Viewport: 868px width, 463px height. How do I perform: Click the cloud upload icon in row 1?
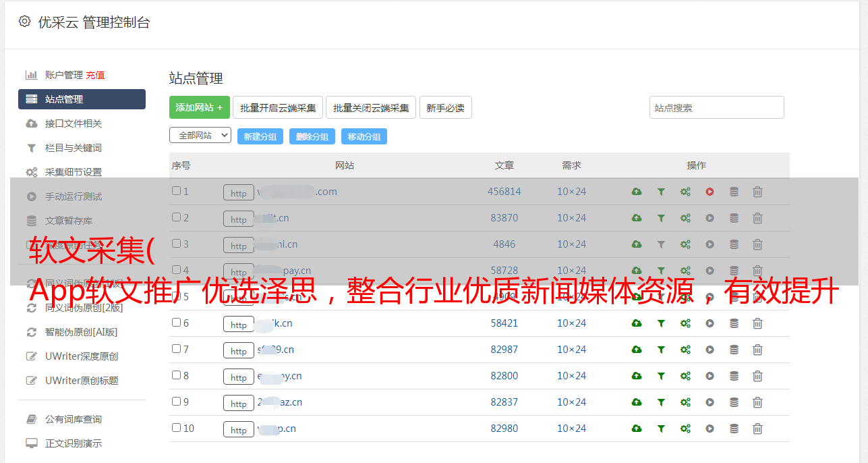[x=637, y=192]
